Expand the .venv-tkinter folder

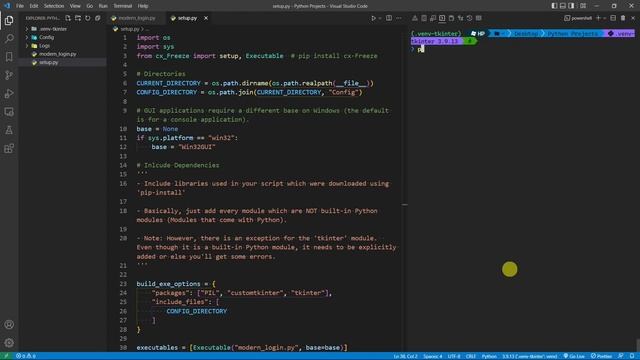tap(27, 29)
